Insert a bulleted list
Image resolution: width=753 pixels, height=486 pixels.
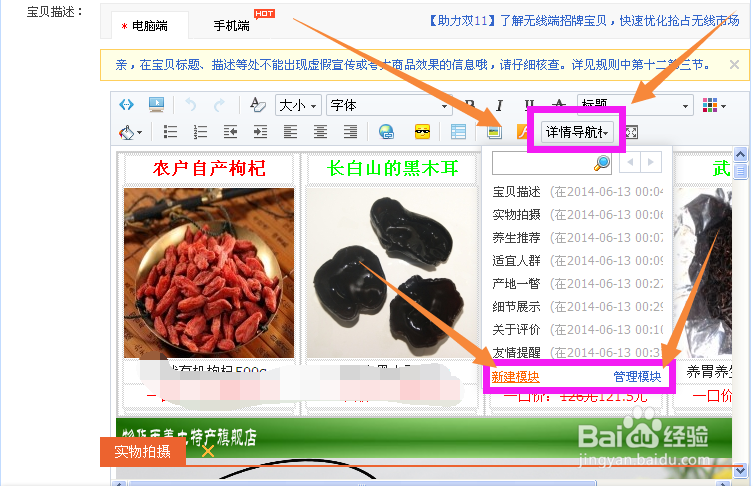[170, 132]
